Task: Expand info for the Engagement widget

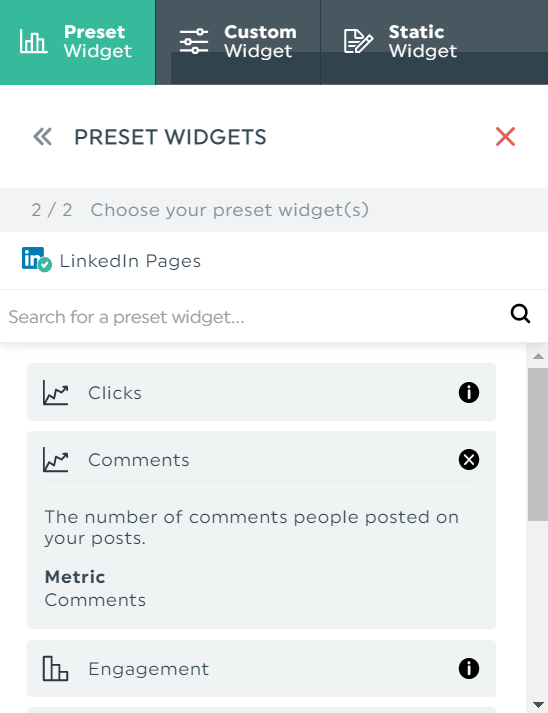Action: [x=469, y=668]
